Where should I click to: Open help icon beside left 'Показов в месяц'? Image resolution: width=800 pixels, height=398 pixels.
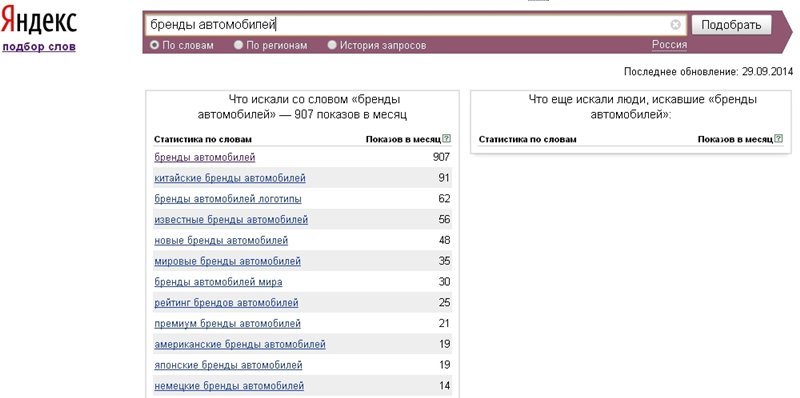(447, 138)
